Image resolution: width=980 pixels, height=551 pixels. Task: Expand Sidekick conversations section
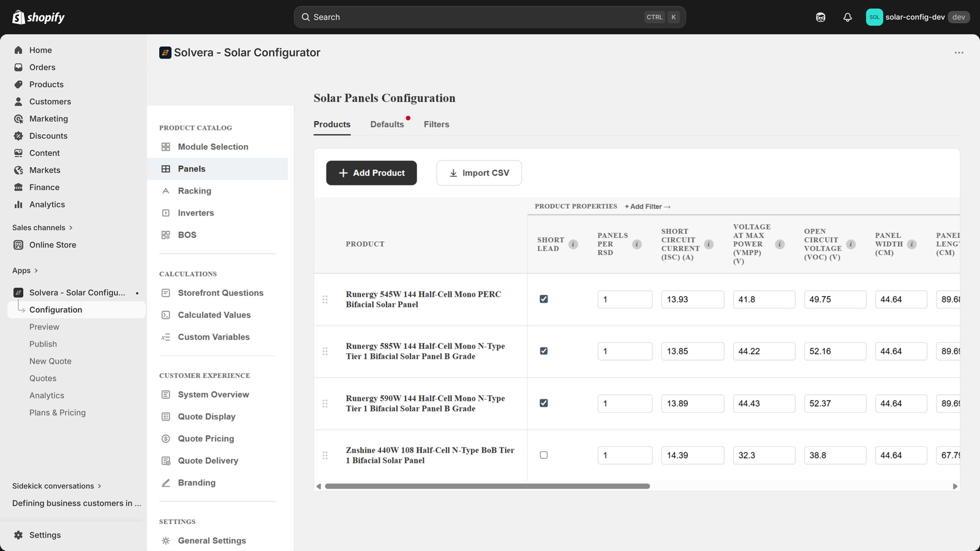[x=57, y=486]
